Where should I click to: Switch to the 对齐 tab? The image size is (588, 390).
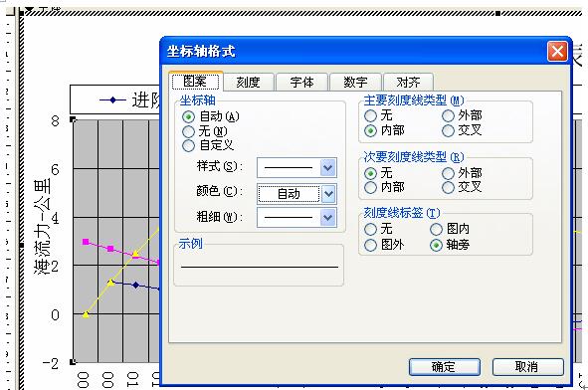coord(408,83)
